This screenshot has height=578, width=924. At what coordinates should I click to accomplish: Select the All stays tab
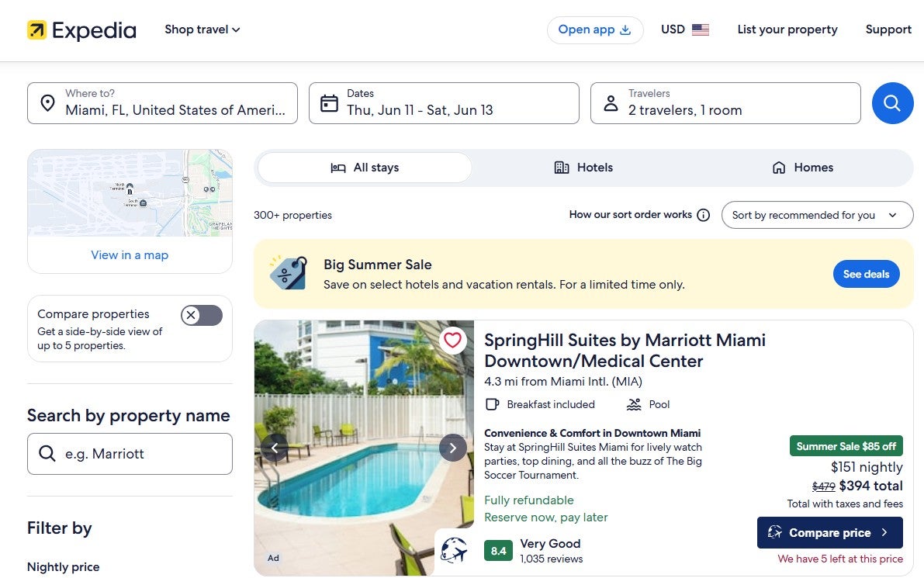click(x=365, y=168)
